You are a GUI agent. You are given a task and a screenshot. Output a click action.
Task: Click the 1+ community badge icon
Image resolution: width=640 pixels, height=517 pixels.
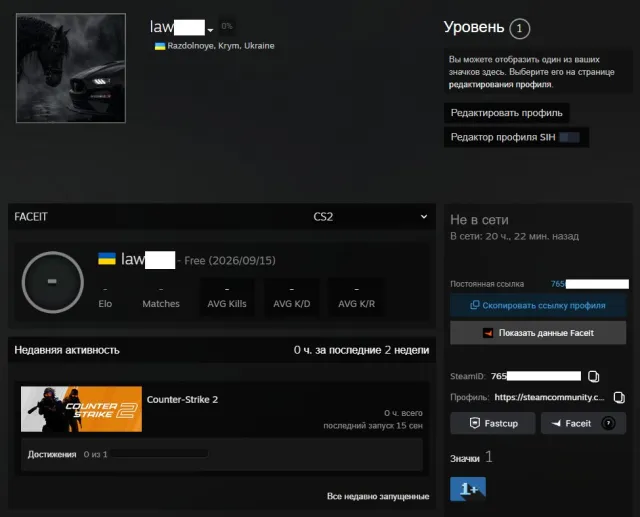coord(468,489)
